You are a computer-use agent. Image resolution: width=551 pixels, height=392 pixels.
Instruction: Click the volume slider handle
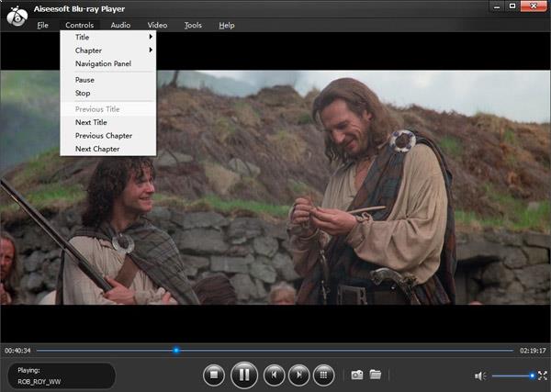tap(532, 375)
